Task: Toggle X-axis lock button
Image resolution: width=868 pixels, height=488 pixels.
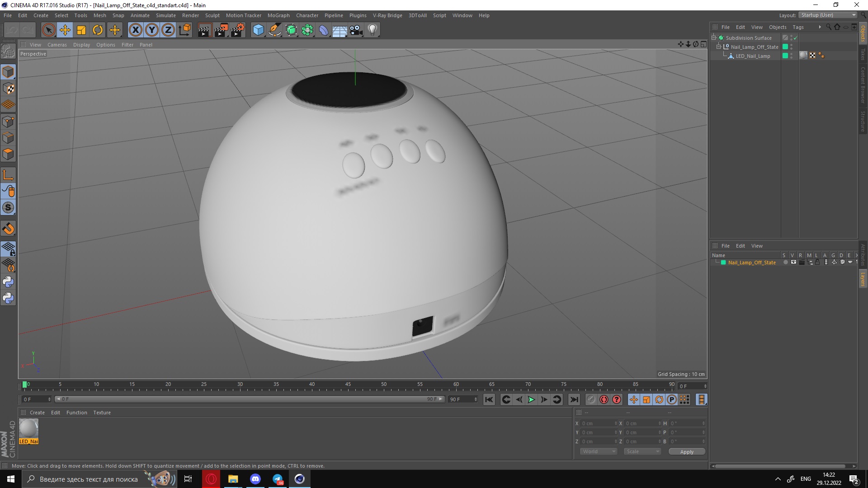Action: tap(135, 30)
